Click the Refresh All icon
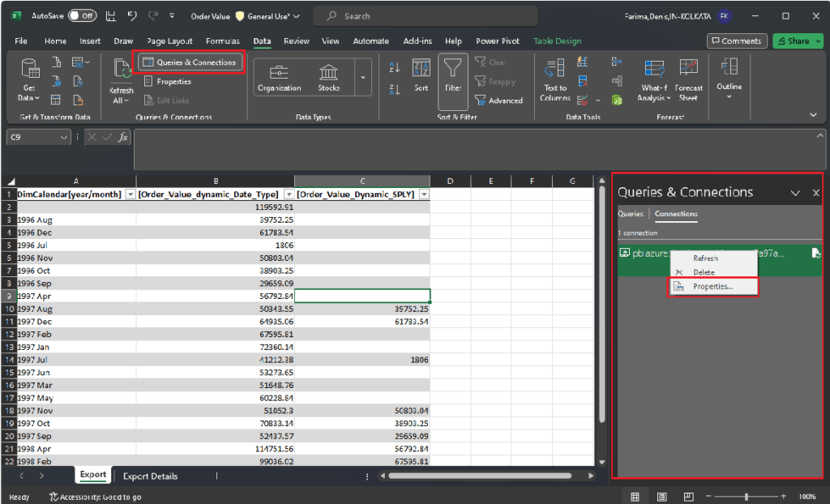This screenshot has width=830, height=504. 122,70
